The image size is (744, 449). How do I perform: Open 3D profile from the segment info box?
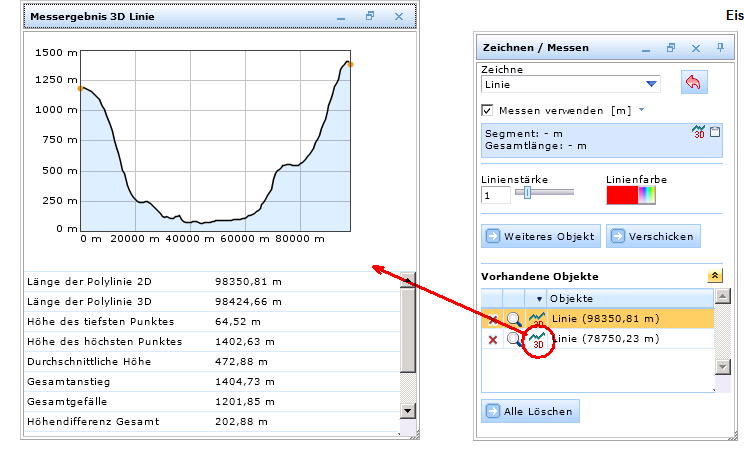699,132
